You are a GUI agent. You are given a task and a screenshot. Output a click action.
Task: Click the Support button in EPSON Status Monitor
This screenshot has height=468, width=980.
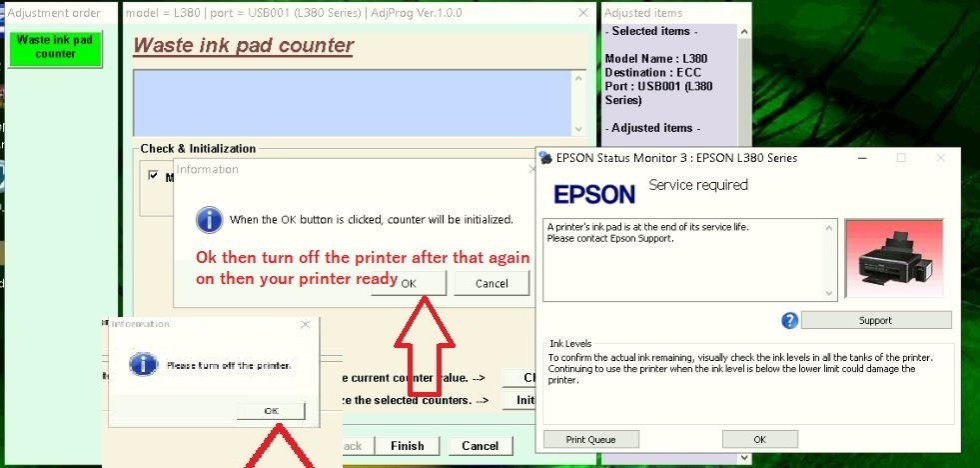pos(876,320)
